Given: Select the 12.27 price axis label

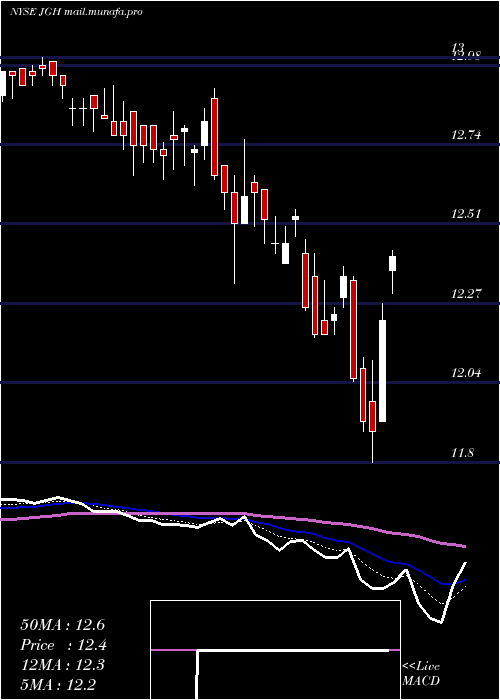Looking at the screenshot, I should (466, 294).
